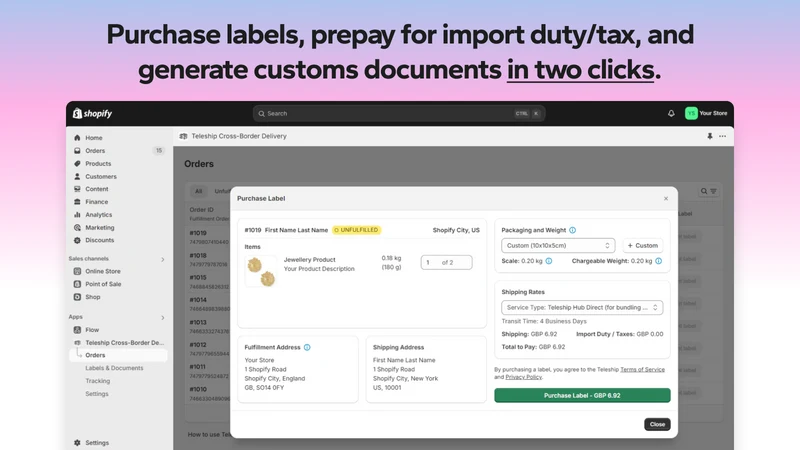Open the Privacy Policy link
The image size is (800, 450).
pos(523,377)
